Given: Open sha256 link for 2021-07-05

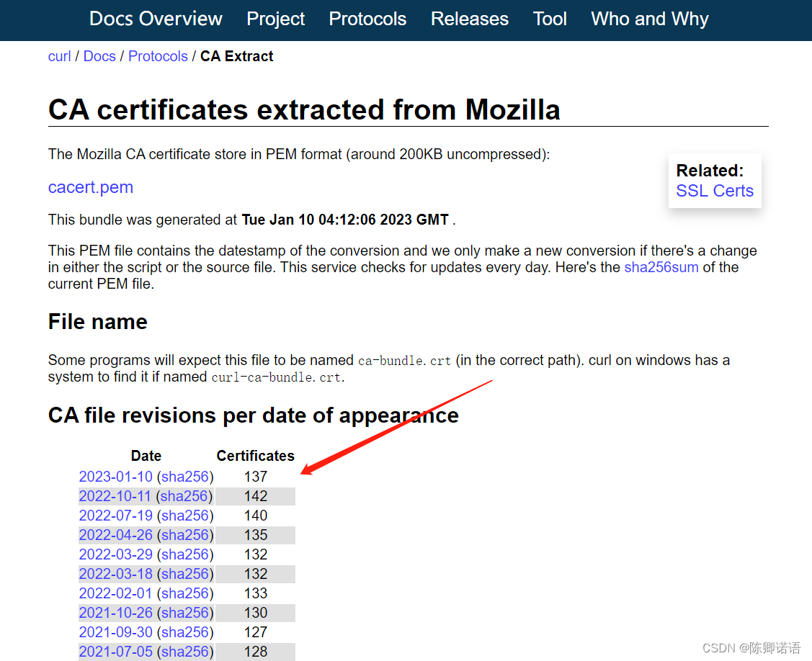Looking at the screenshot, I should [185, 651].
